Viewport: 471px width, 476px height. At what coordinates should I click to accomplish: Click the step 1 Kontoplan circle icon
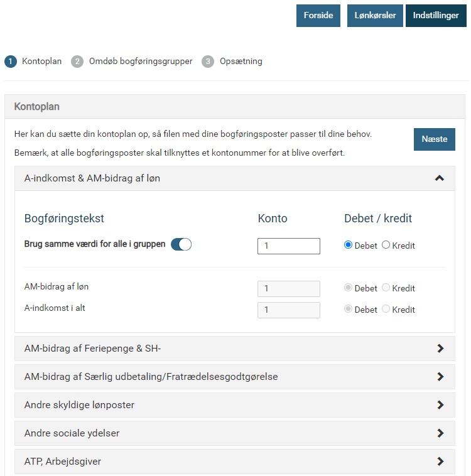(x=10, y=62)
